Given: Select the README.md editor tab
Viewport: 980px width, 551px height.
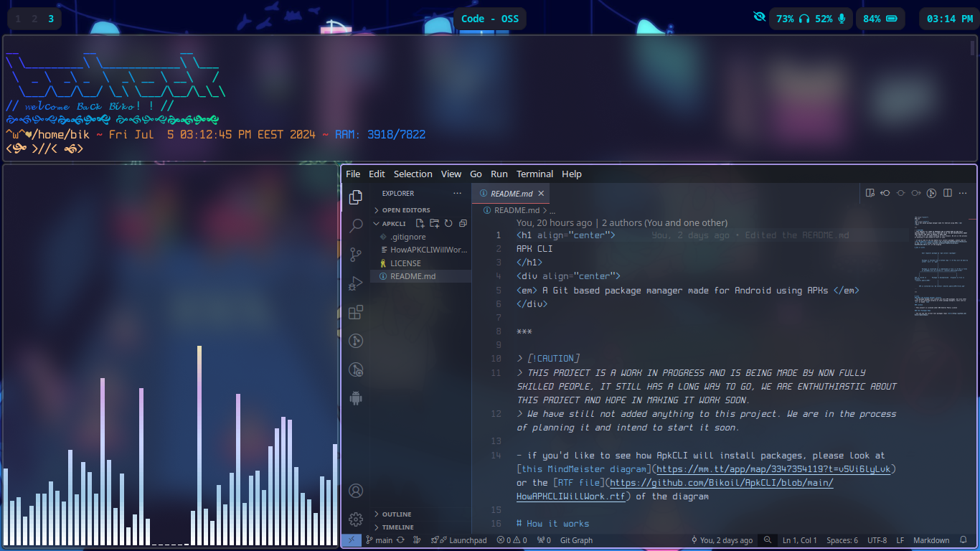Looking at the screenshot, I should pyautogui.click(x=511, y=193).
